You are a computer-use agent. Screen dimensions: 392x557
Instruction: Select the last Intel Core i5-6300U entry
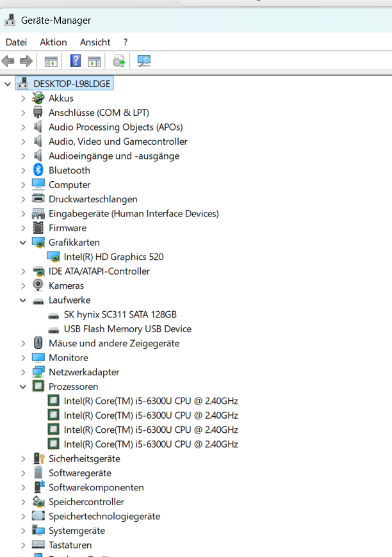[151, 444]
